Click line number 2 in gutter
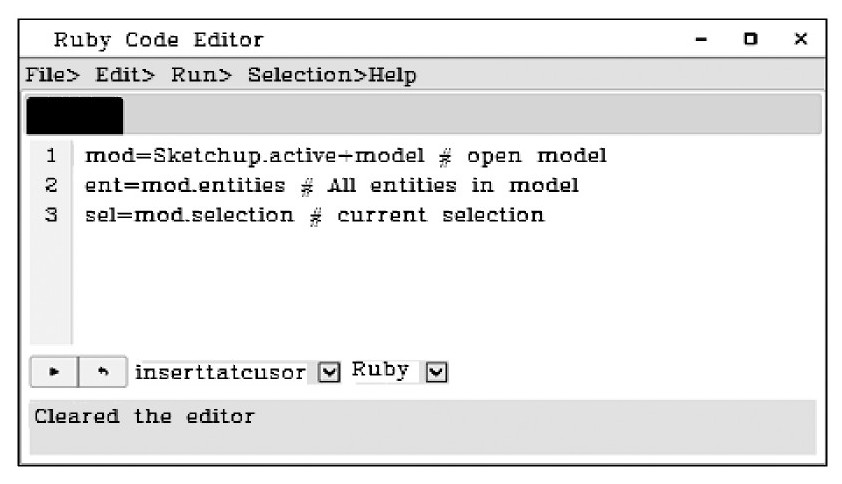 (51, 185)
